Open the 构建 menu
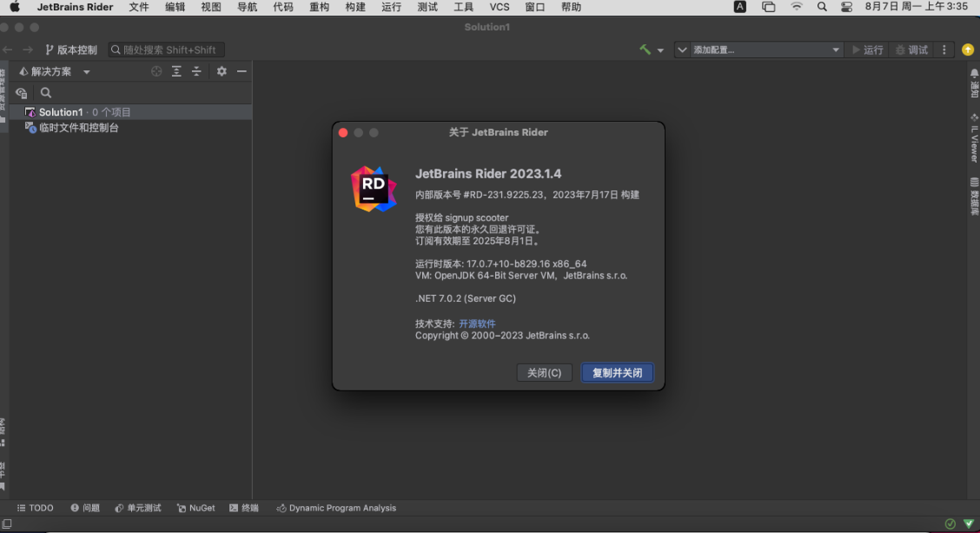 [355, 7]
